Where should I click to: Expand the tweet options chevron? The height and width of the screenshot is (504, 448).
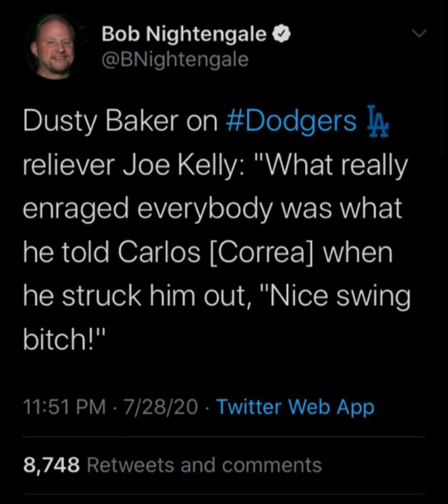point(418,34)
